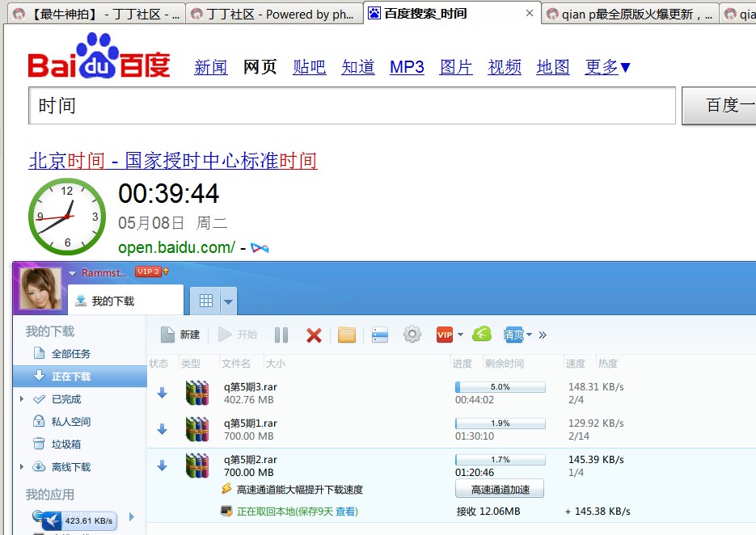Click the red VIP toolbar icon
This screenshot has width=756, height=535.
(x=445, y=335)
